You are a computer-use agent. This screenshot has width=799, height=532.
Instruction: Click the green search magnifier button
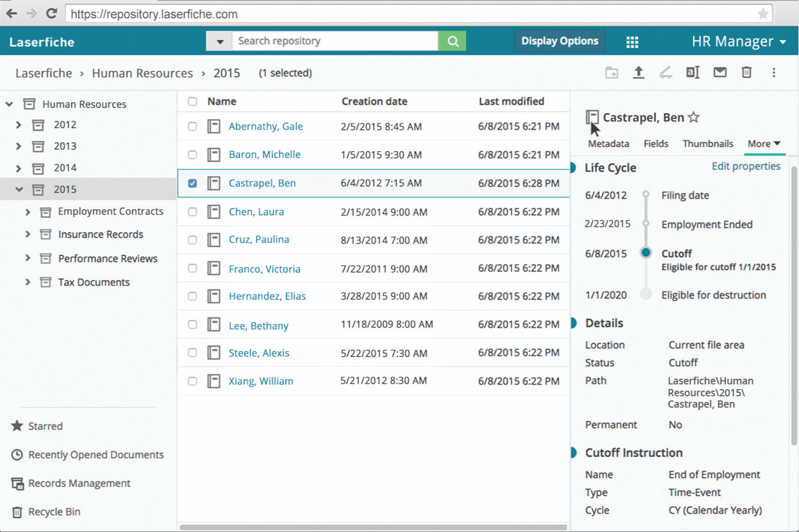(x=452, y=41)
